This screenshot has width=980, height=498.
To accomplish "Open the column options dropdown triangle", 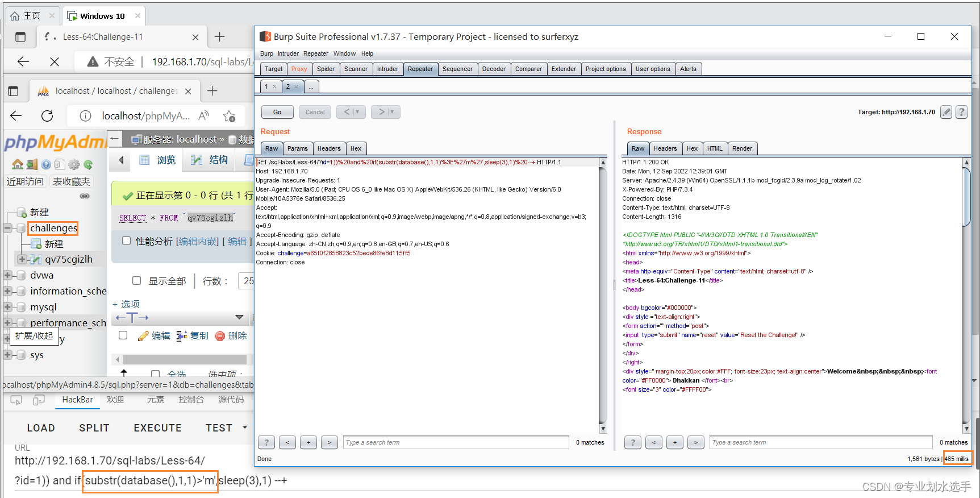I will [239, 317].
